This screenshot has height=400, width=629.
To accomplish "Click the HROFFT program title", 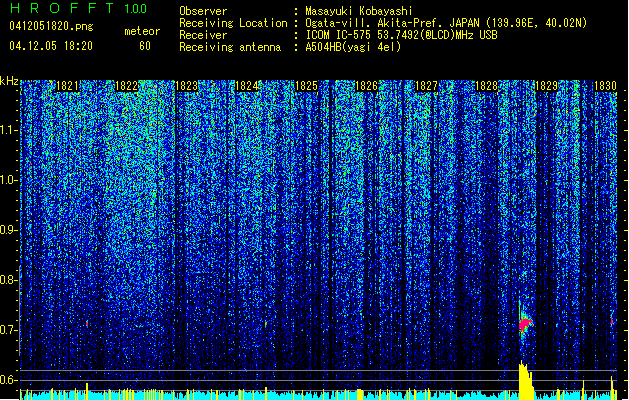I will coord(61,8).
